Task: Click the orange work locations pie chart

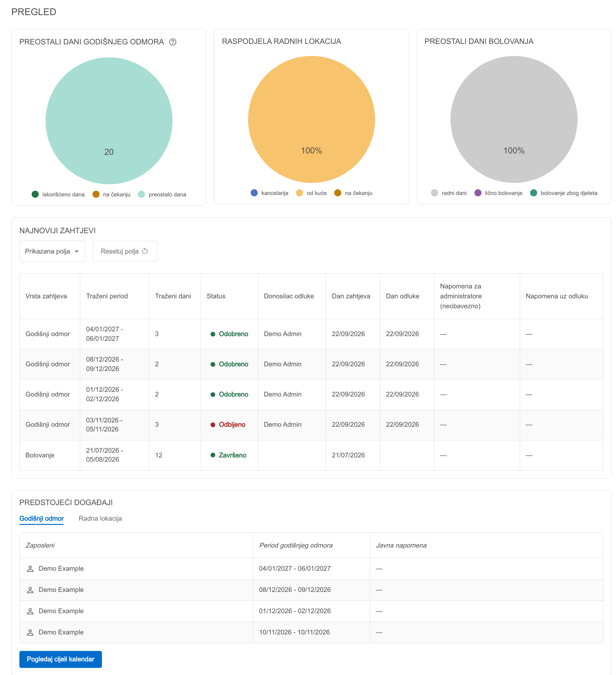Action: 311,119
